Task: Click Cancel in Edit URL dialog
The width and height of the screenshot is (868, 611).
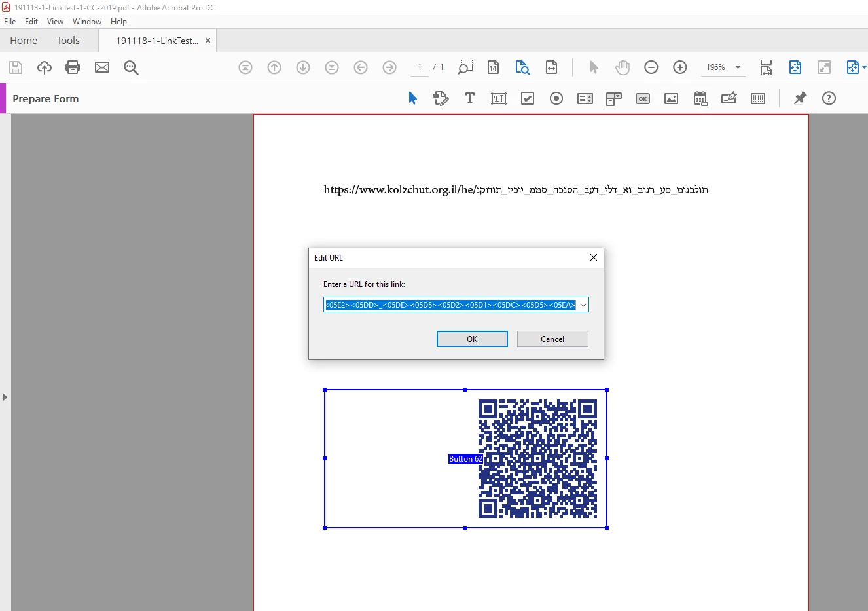Action: pos(552,339)
